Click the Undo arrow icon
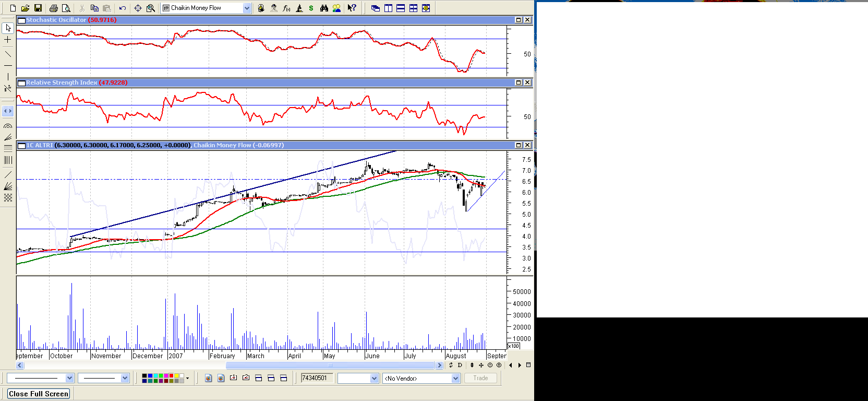Image resolution: width=868 pixels, height=401 pixels. point(123,8)
